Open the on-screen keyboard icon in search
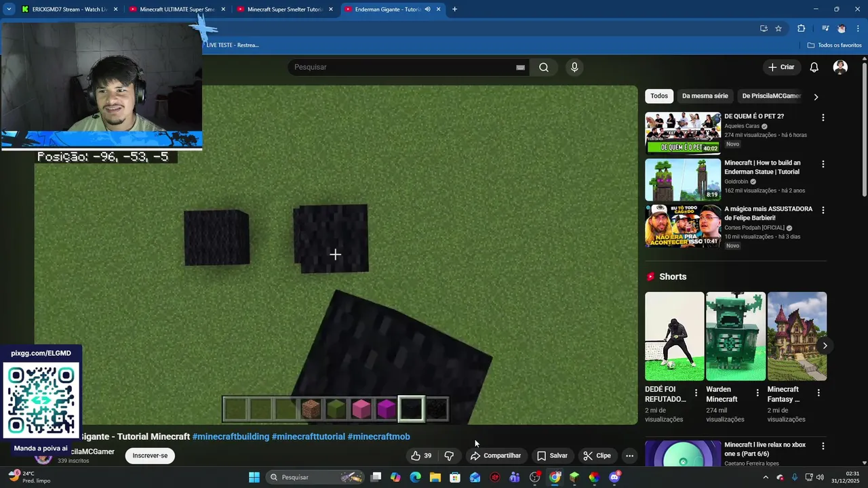Viewport: 868px width, 488px height. 520,67
